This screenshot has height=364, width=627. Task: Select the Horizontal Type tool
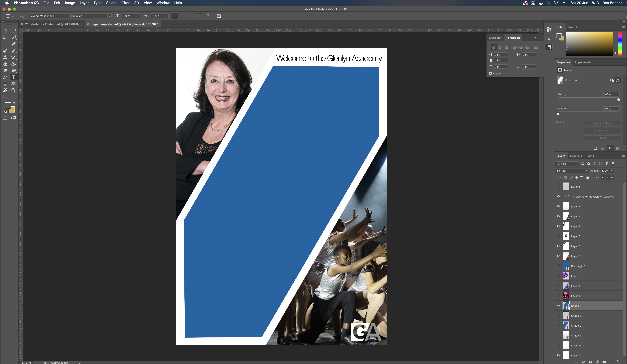[x=14, y=77]
